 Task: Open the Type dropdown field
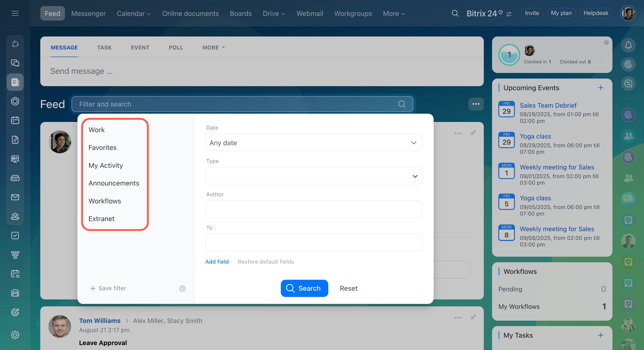pyautogui.click(x=314, y=176)
